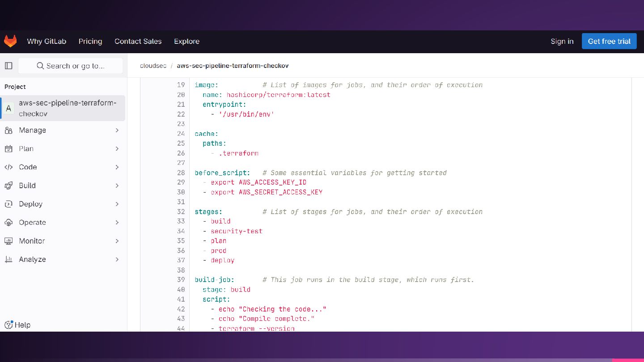The width and height of the screenshot is (644, 362).
Task: Click 'hashicorp/terraform:latest' text in code
Action: pyautogui.click(x=278, y=95)
